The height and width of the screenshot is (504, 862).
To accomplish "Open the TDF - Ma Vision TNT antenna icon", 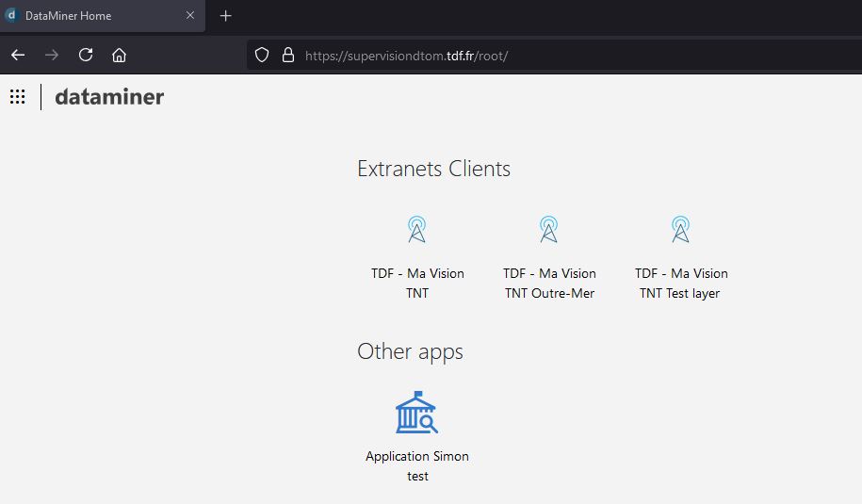I will point(416,229).
